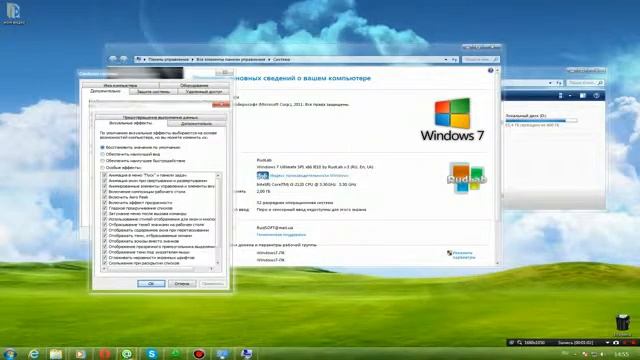The height and width of the screenshot is (360, 640).
Task: Select 'Особые эффекты' radio option
Action: click(x=102, y=168)
